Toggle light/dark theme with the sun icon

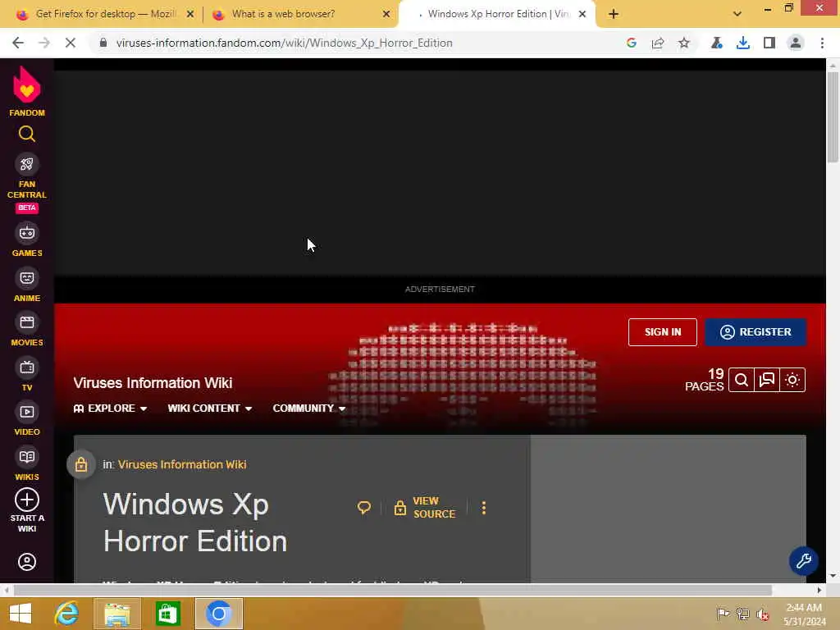[x=792, y=380]
